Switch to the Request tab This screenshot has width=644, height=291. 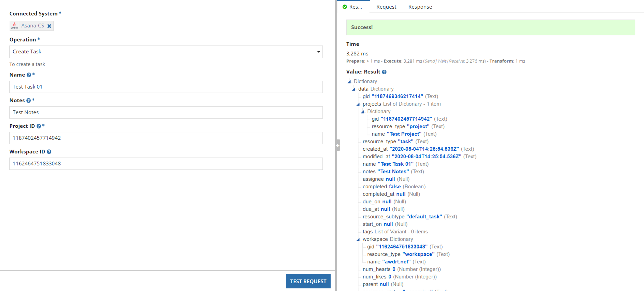coord(386,7)
